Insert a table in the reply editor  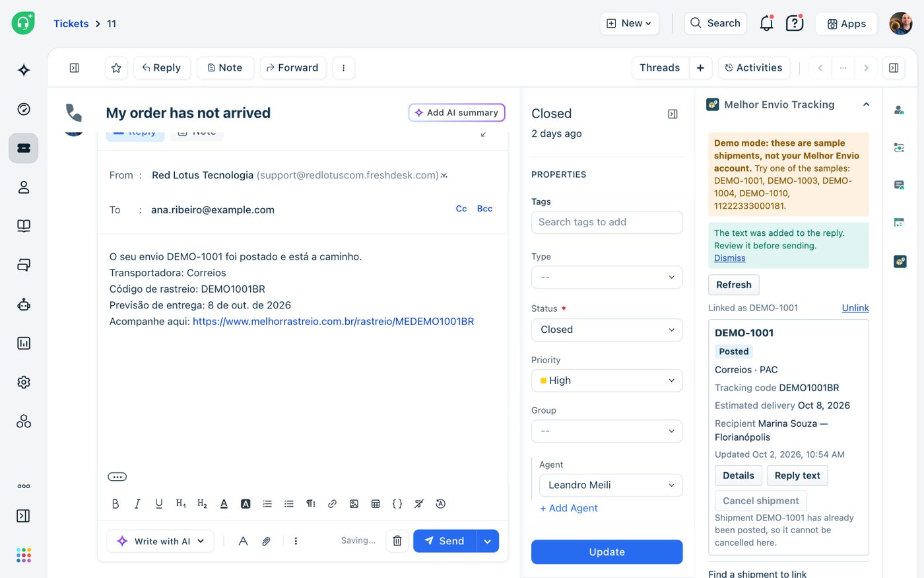[376, 504]
